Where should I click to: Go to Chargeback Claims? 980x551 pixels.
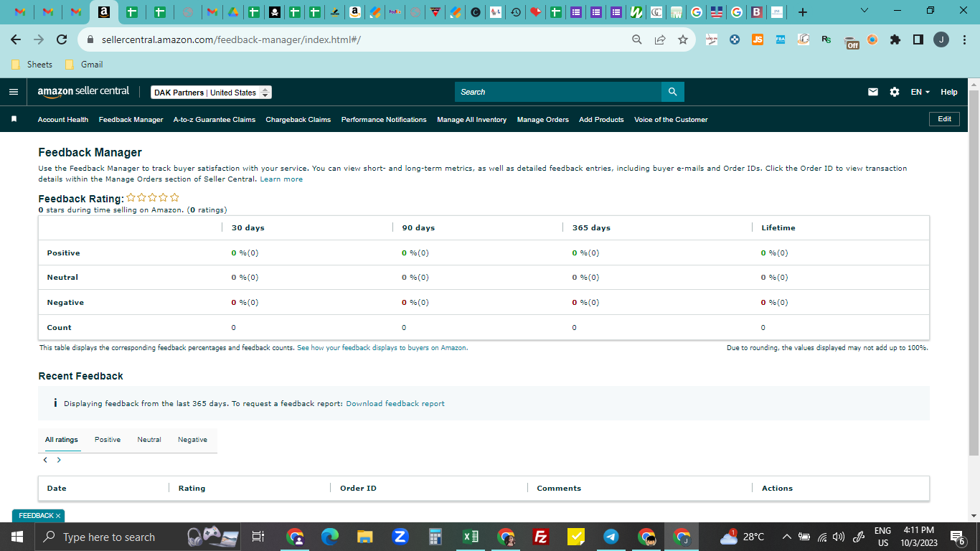pos(298,120)
